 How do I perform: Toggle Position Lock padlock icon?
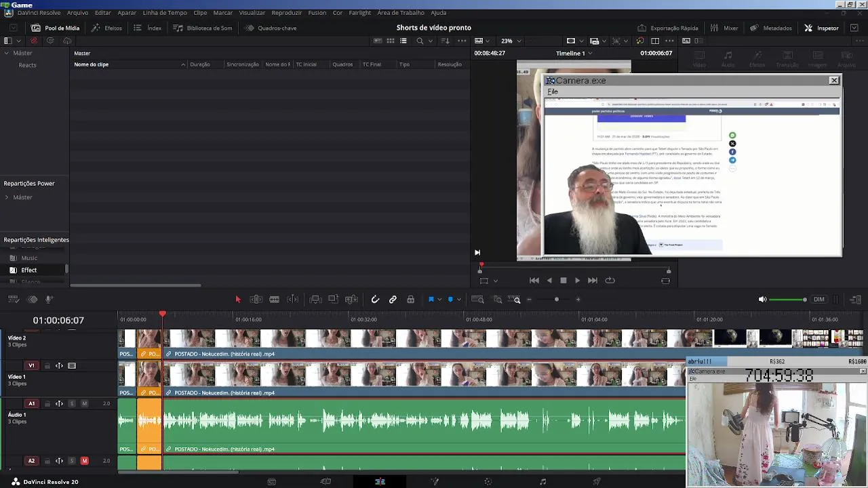pos(410,300)
